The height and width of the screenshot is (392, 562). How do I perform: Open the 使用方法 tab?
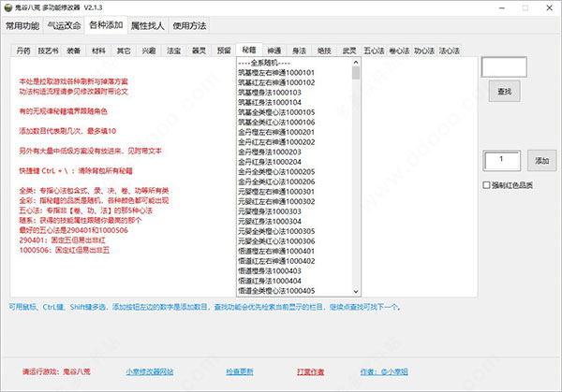click(x=190, y=27)
